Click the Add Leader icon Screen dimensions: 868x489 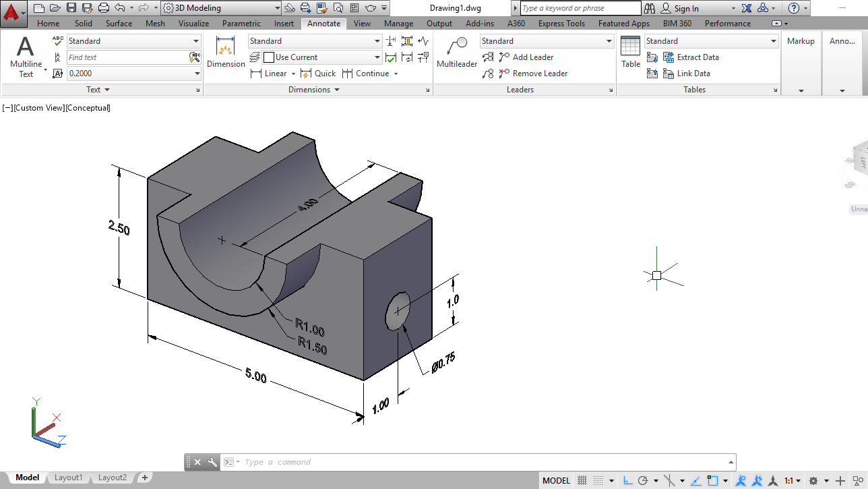tap(505, 57)
